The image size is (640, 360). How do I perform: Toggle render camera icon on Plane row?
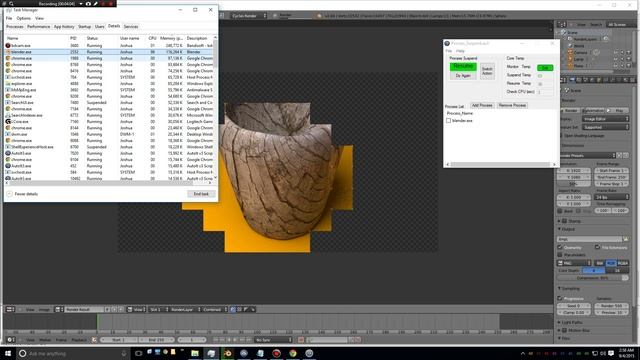click(x=629, y=65)
